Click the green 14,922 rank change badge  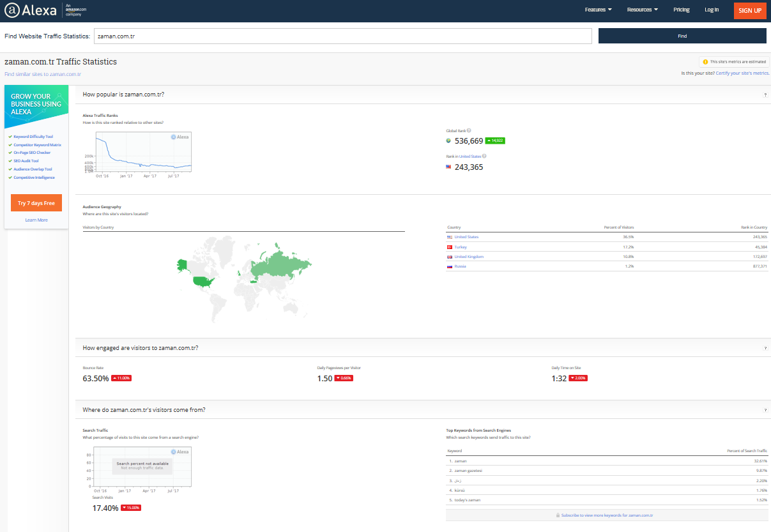tap(495, 141)
